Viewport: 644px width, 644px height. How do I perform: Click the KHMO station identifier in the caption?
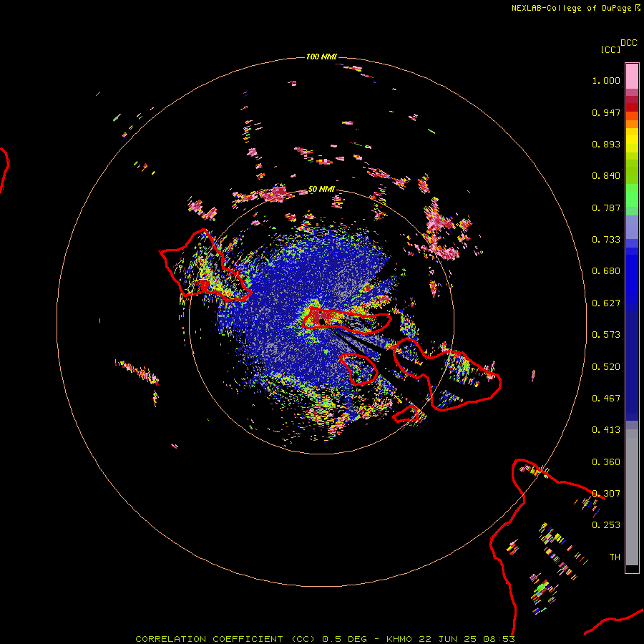pos(399,639)
